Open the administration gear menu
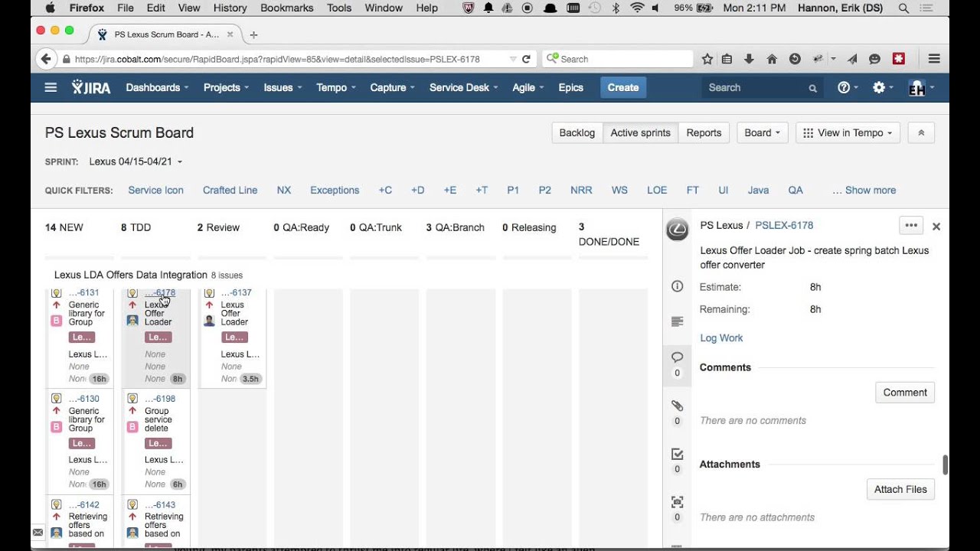The width and height of the screenshot is (980, 551). (883, 87)
